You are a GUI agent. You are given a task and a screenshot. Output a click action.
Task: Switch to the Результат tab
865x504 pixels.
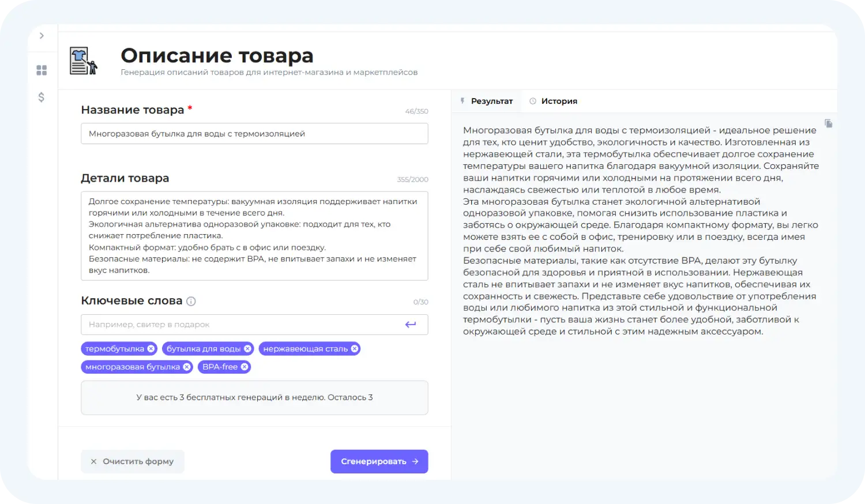[487, 101]
